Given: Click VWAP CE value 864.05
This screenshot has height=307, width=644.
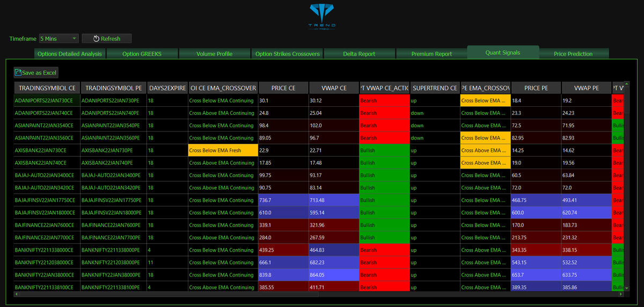Looking at the screenshot, I should click(x=333, y=275).
